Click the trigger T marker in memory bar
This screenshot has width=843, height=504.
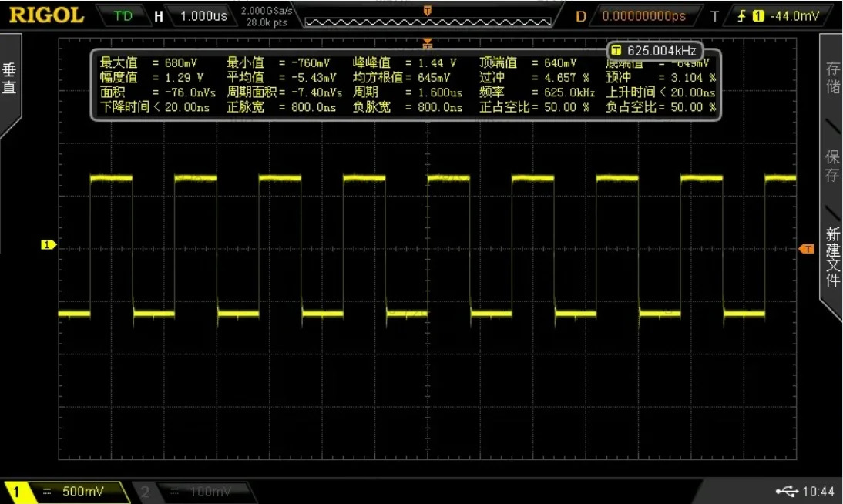(x=428, y=11)
